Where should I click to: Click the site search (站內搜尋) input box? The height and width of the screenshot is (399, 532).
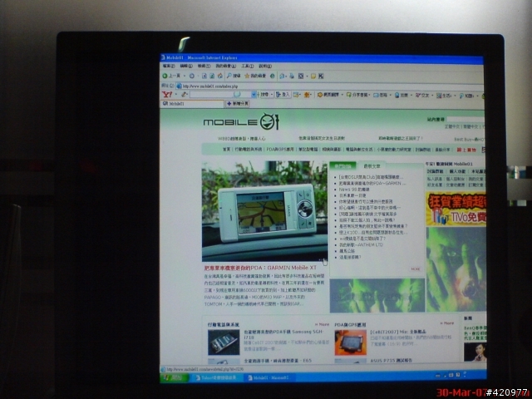[x=465, y=120]
